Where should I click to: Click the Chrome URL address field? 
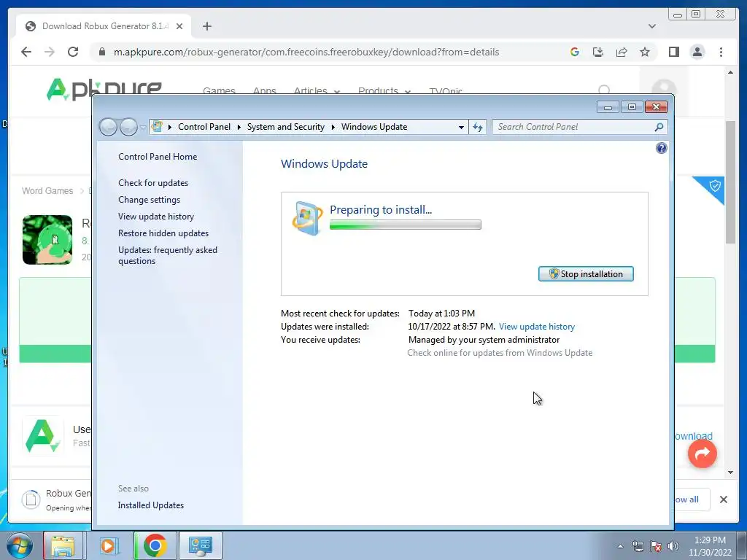(306, 52)
